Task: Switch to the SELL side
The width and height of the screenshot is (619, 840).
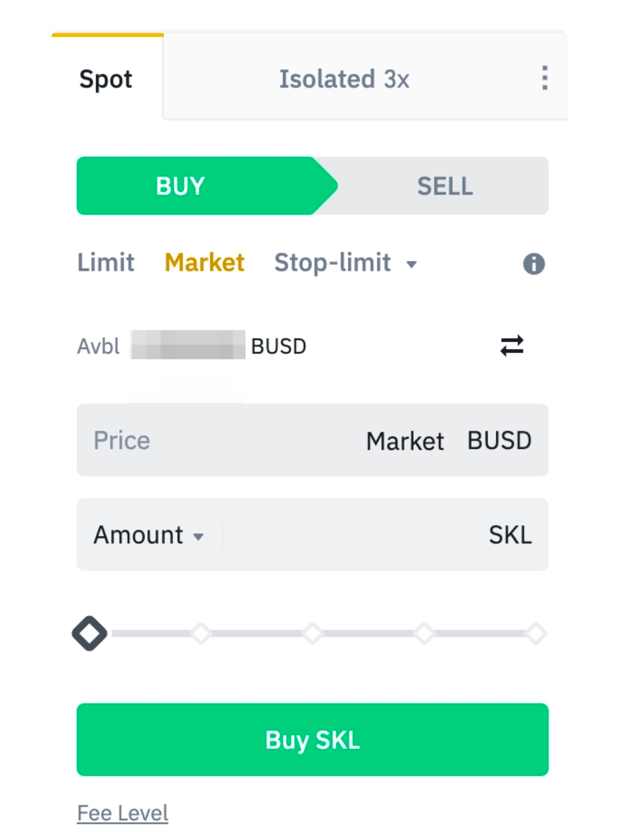Action: [445, 186]
